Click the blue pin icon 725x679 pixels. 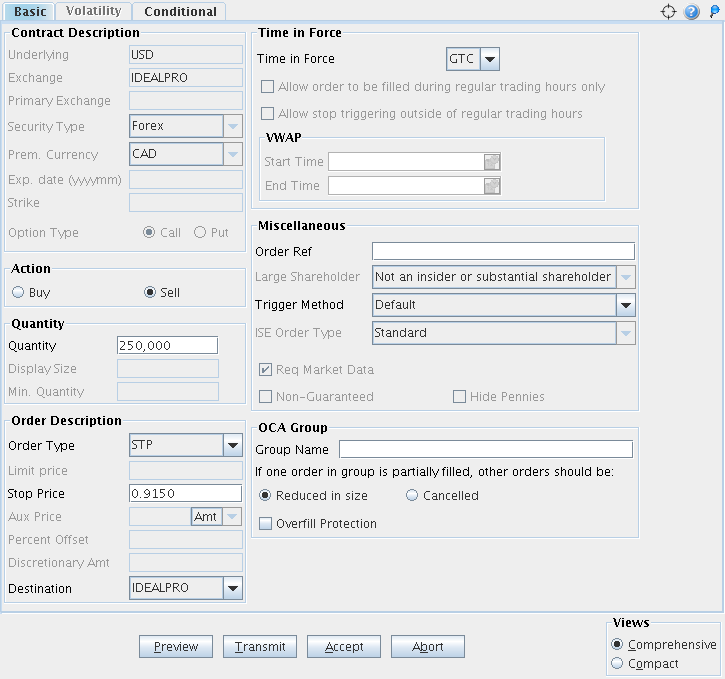(713, 12)
